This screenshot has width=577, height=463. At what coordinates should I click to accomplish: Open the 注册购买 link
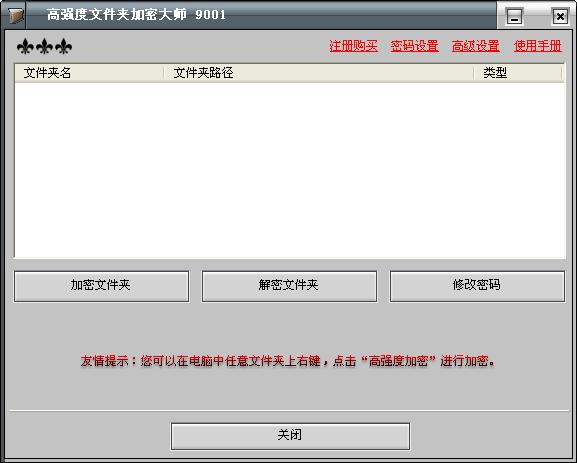[353, 46]
